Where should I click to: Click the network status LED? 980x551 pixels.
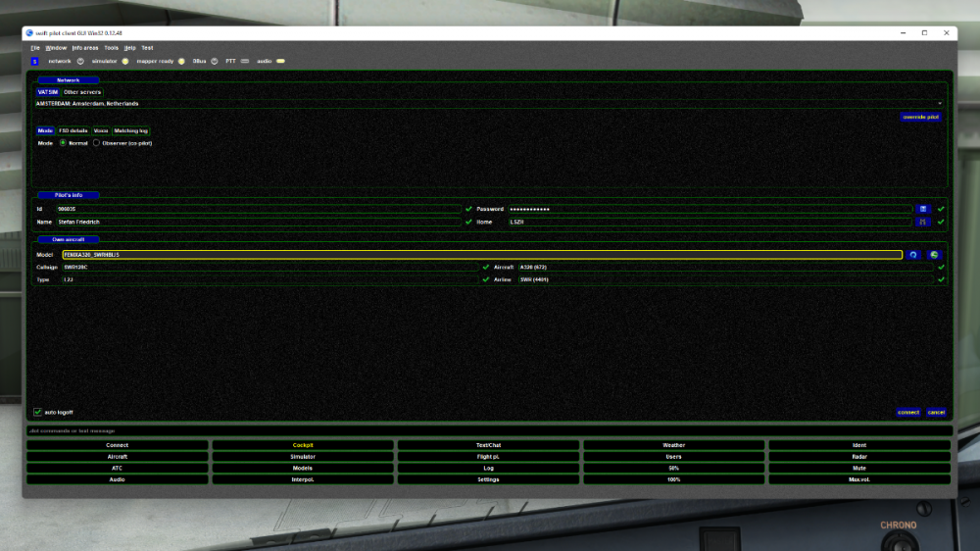pyautogui.click(x=80, y=62)
